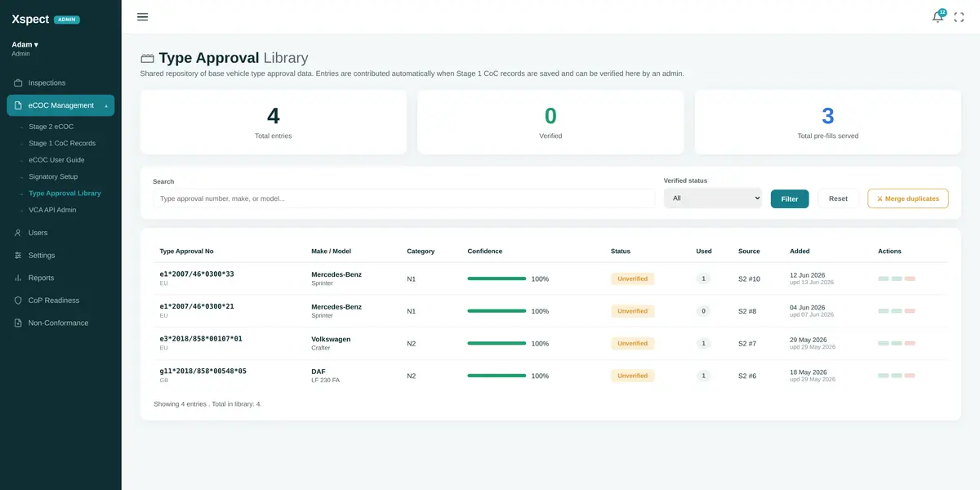980x490 pixels.
Task: Click type approval number e1*2007/46*0300*33
Action: tap(197, 274)
